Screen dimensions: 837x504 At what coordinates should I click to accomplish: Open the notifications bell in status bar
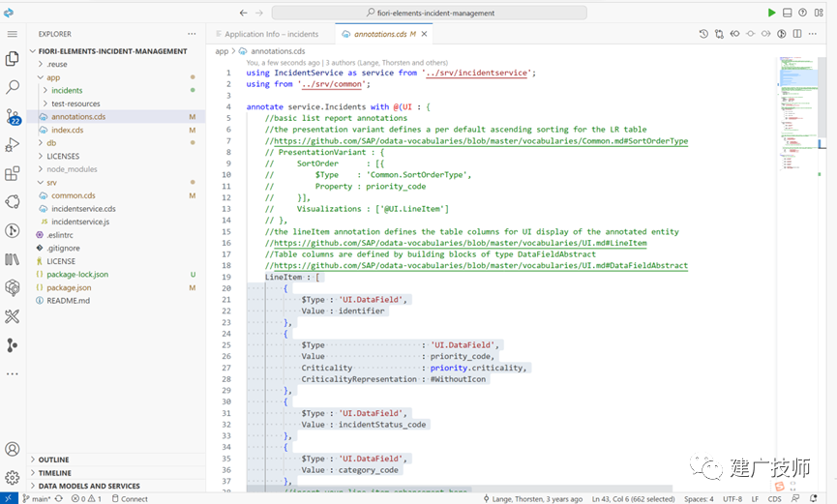click(814, 498)
